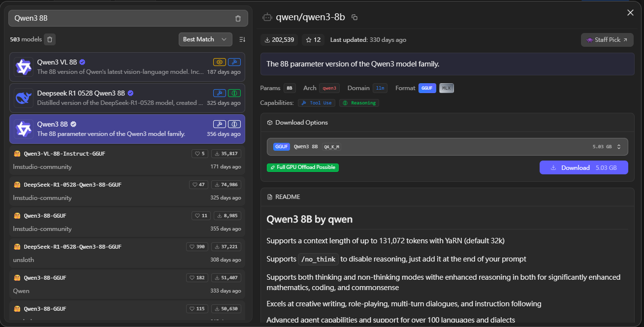Click the DeepSeek whale logo icon
The image size is (644, 327).
point(23,98)
